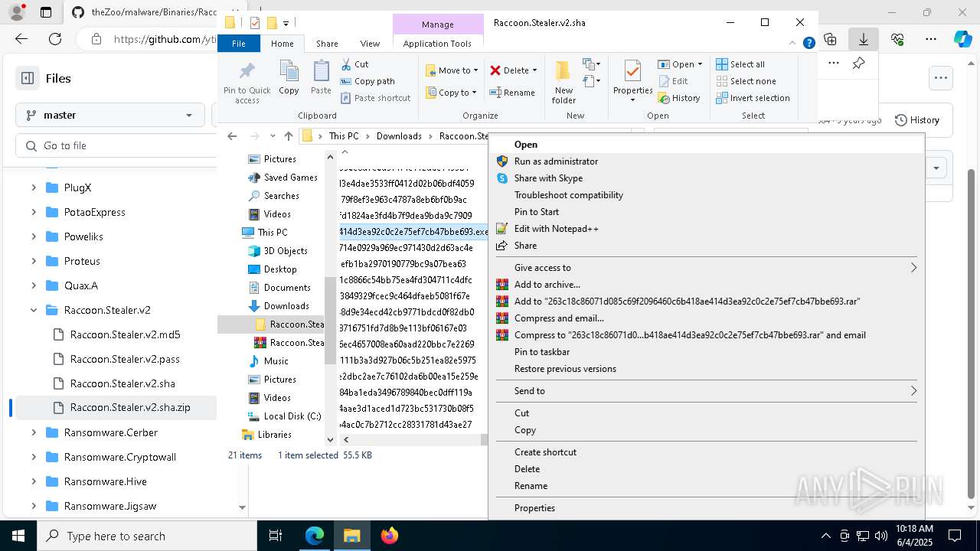This screenshot has width=980, height=551.
Task: Choose Properties at context menu bottom
Action: coord(534,508)
